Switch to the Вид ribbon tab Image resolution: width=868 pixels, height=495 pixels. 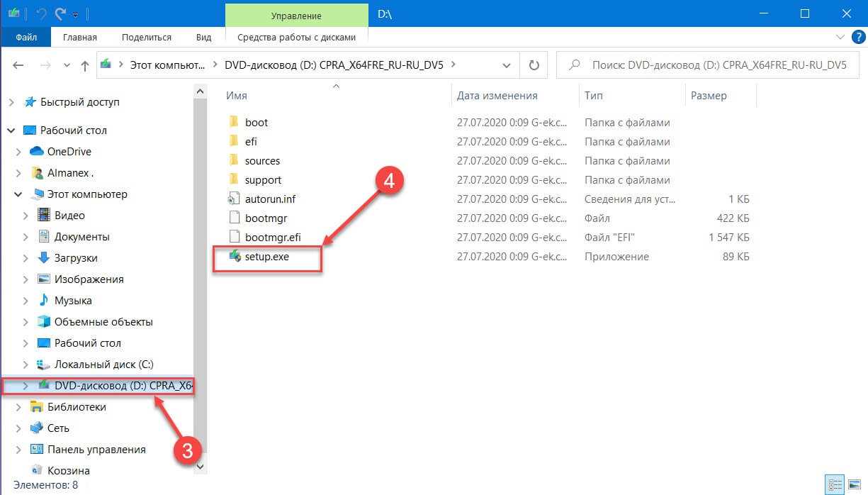(x=204, y=37)
